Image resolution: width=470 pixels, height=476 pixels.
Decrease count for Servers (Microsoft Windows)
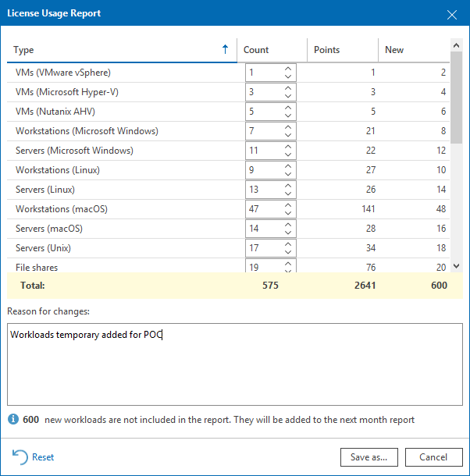point(288,155)
